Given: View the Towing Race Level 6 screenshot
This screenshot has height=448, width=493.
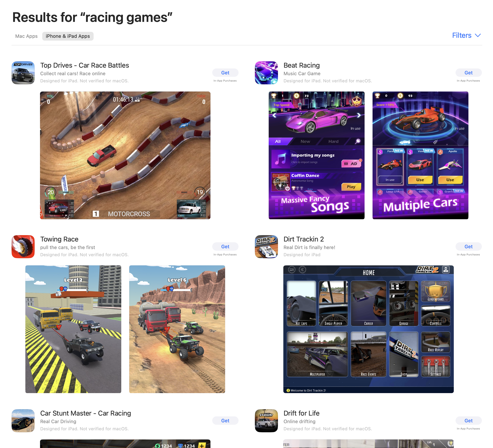Looking at the screenshot, I should [x=177, y=329].
